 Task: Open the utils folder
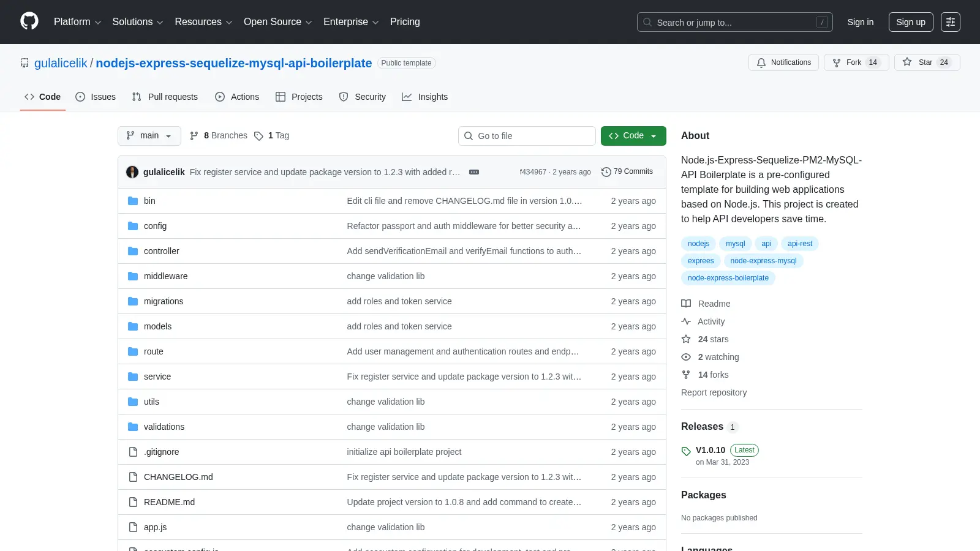click(x=151, y=402)
